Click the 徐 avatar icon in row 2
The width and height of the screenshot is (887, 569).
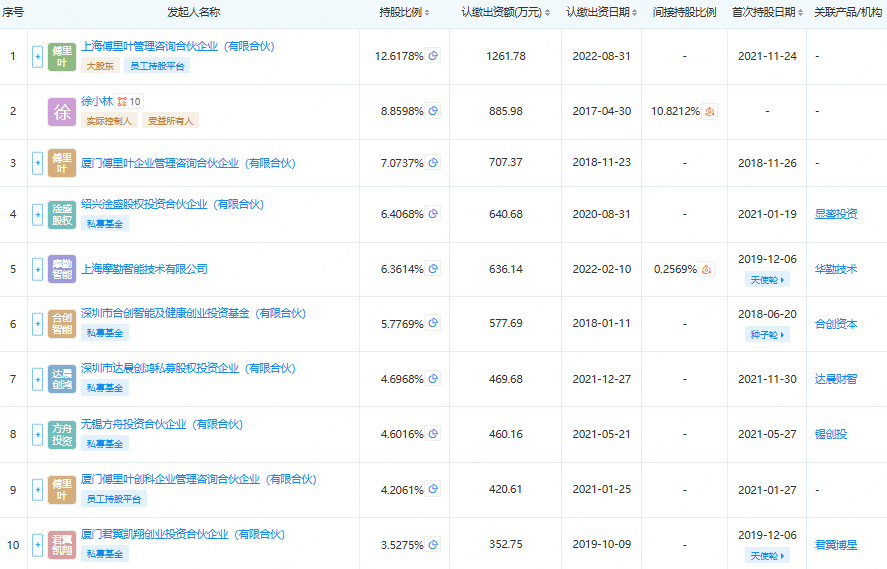[x=61, y=111]
